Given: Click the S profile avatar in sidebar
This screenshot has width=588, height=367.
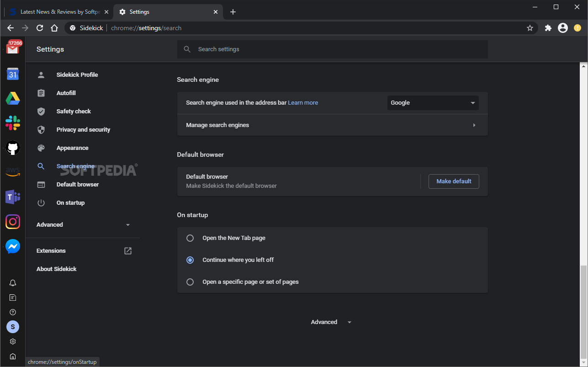Looking at the screenshot, I should 13,327.
